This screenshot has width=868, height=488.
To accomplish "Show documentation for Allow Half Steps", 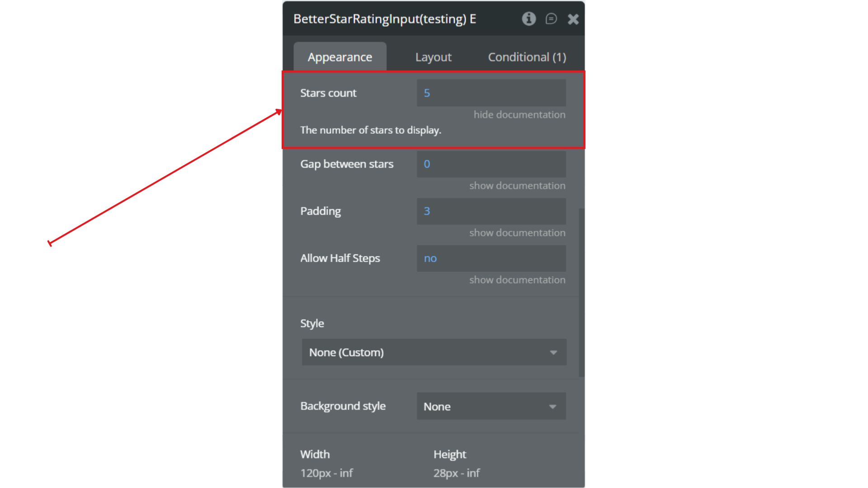I will tap(517, 280).
